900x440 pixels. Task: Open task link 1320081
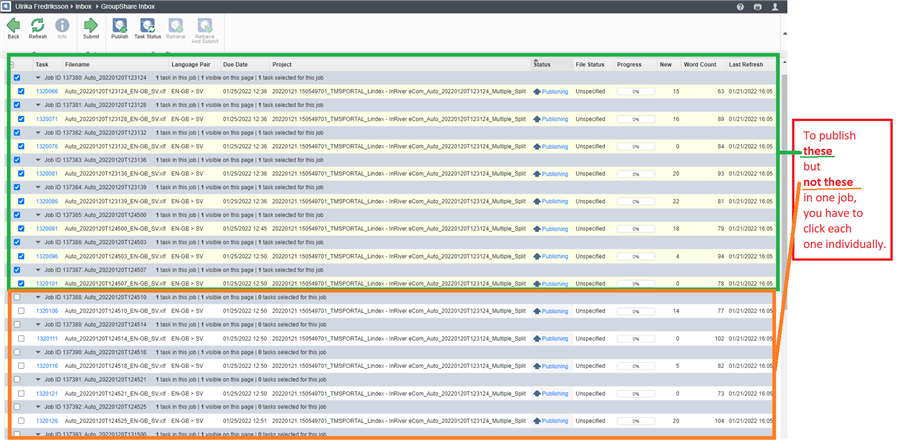(46, 174)
